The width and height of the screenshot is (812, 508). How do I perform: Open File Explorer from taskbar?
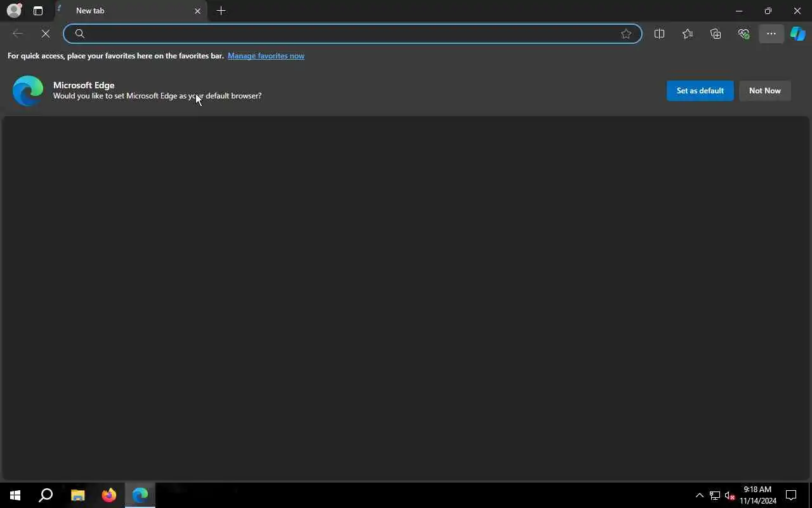coord(77,495)
